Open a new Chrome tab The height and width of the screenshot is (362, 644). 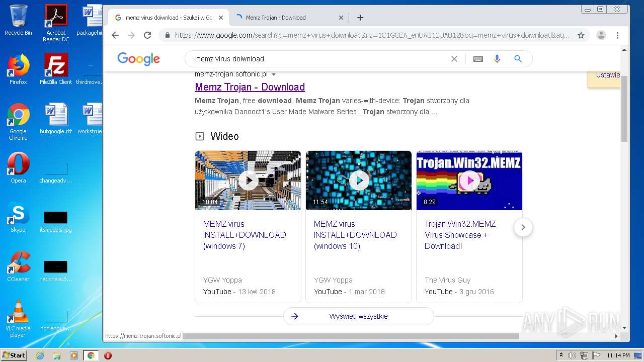point(360,18)
